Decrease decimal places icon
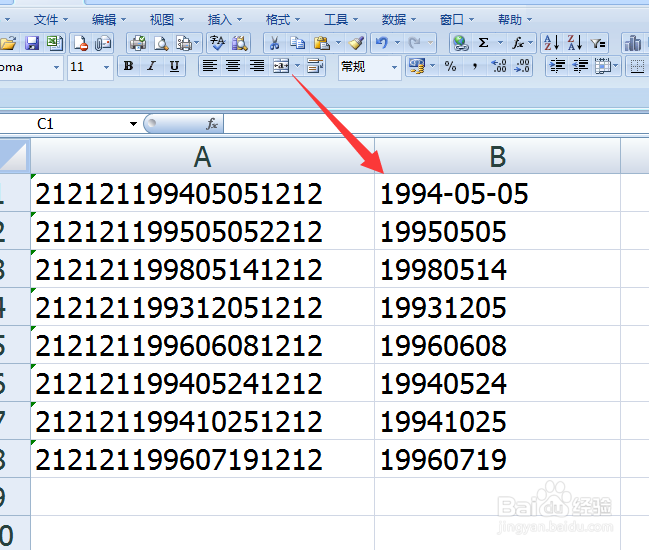Viewport: 649px width, 550px height. point(522,66)
